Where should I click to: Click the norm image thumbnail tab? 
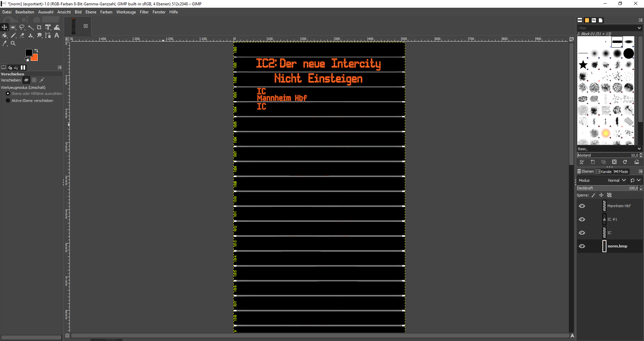73,26
